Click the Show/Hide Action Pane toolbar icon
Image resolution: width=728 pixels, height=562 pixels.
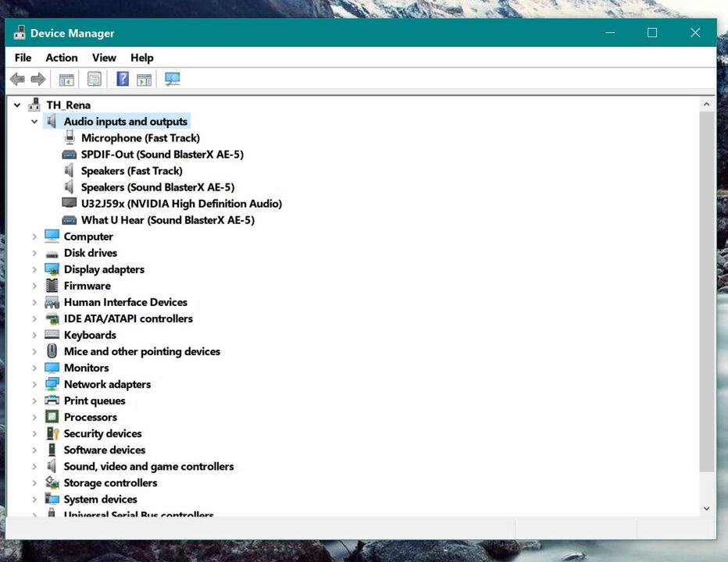point(144,80)
